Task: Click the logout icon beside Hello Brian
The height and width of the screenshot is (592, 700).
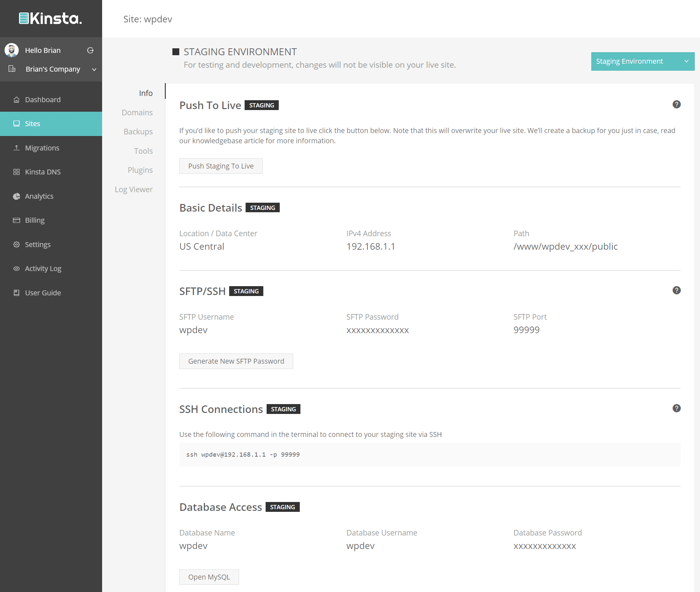Action: (90, 50)
